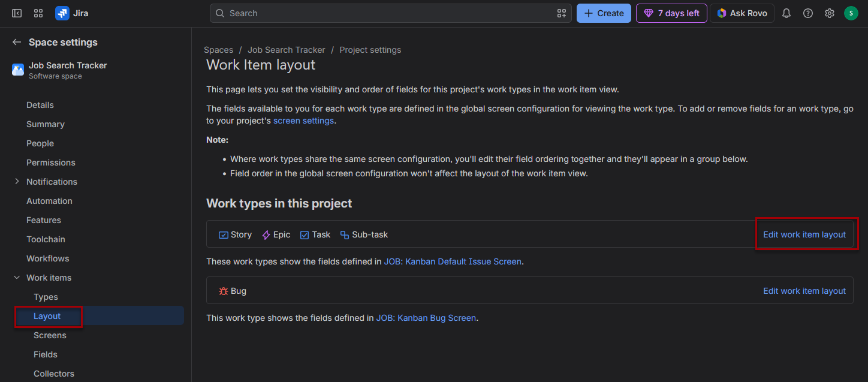Click the Job Search Tracker space name

click(68, 65)
